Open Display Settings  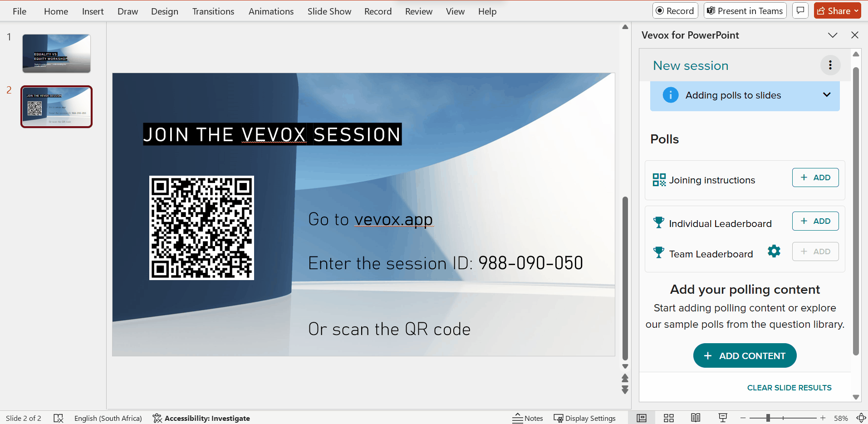pos(585,418)
